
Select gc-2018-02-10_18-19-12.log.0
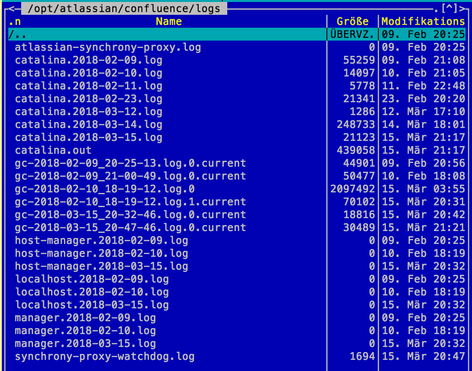[105, 189]
